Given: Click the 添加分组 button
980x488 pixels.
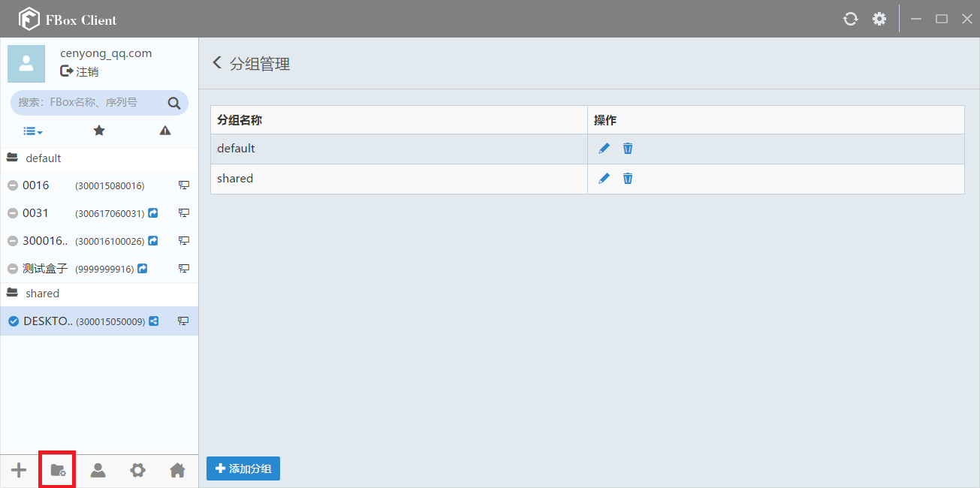Looking at the screenshot, I should [x=243, y=468].
